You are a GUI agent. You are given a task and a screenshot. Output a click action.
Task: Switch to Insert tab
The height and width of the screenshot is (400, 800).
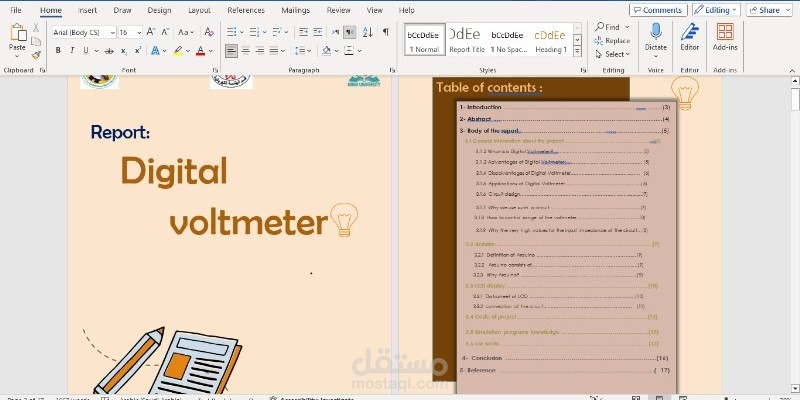(87, 10)
